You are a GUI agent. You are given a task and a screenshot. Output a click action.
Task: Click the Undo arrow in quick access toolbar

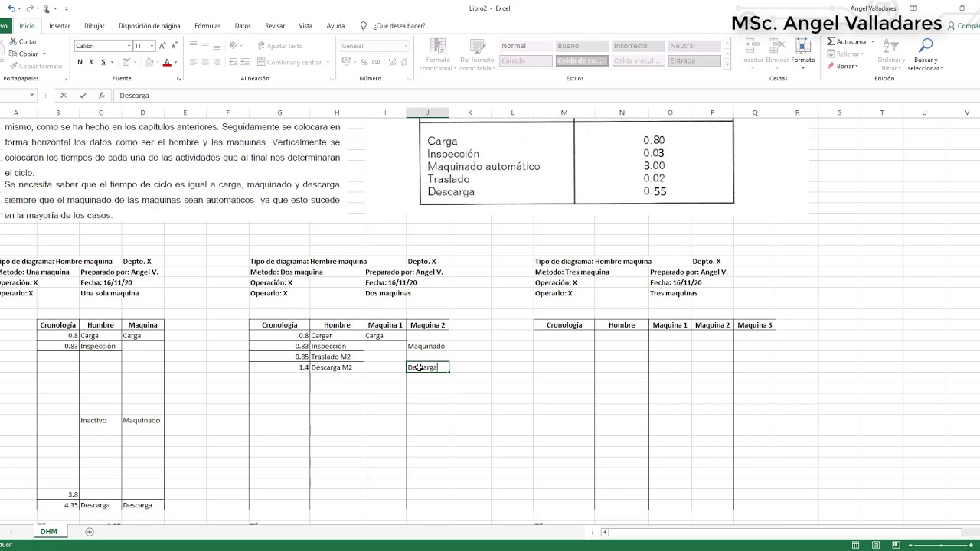11,8
